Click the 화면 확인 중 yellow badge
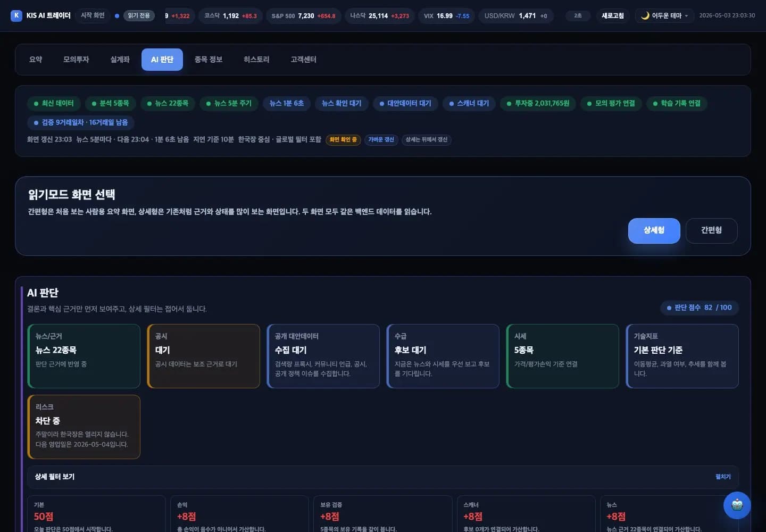This screenshot has width=766, height=532. coord(343,139)
